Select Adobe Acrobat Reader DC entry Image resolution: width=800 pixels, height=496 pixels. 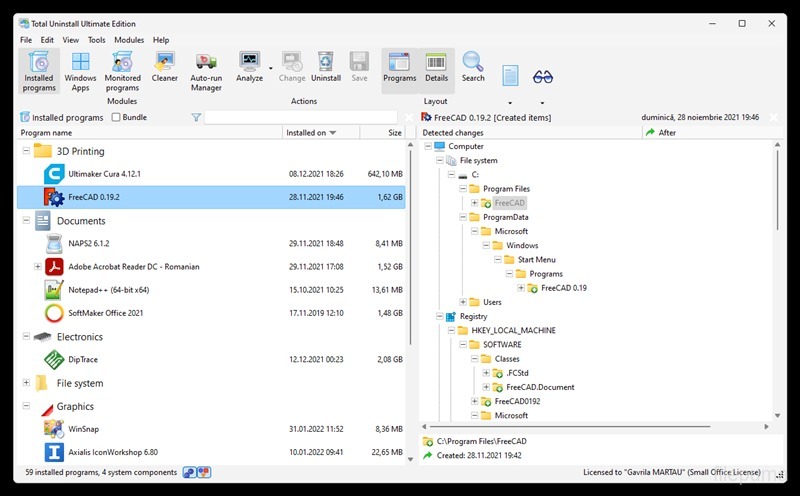point(133,267)
